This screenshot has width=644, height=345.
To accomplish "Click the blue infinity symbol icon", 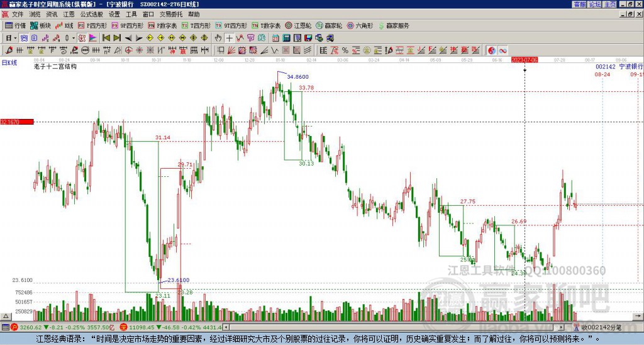I will click(502, 50).
